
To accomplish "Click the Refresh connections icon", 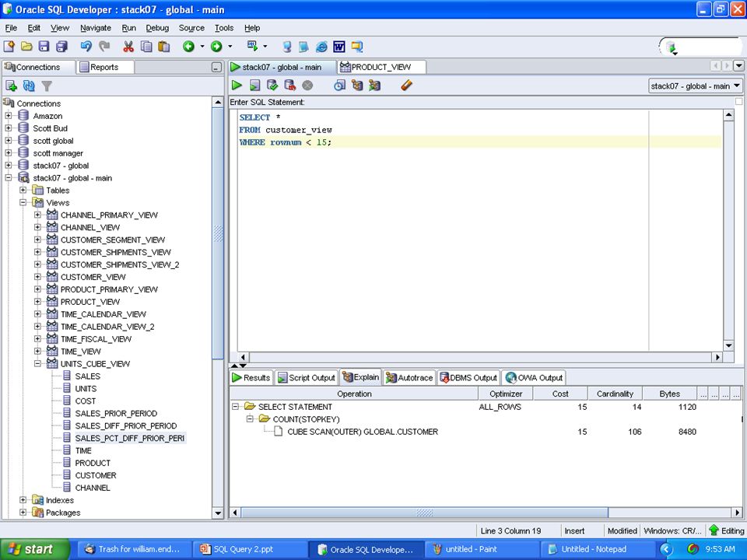I will tap(29, 86).
